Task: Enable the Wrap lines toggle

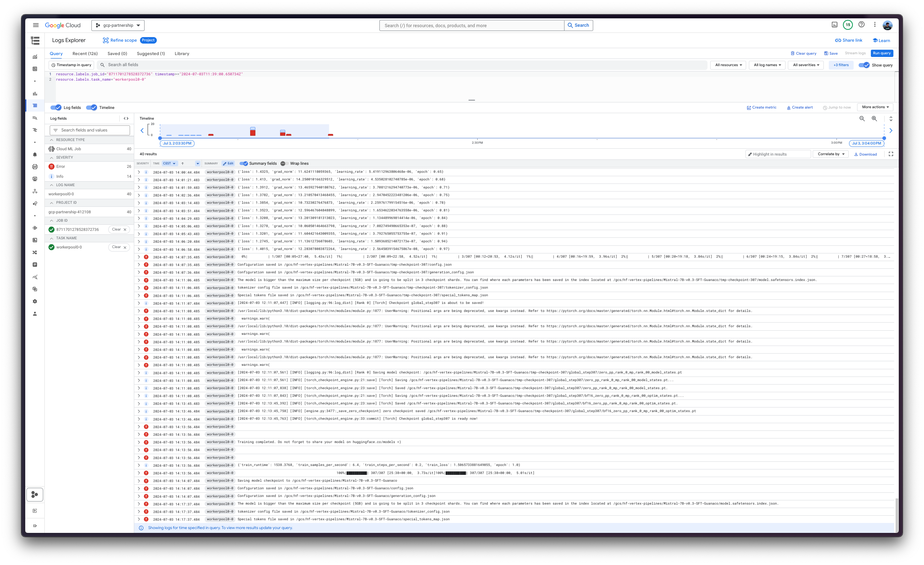Action: (x=284, y=164)
